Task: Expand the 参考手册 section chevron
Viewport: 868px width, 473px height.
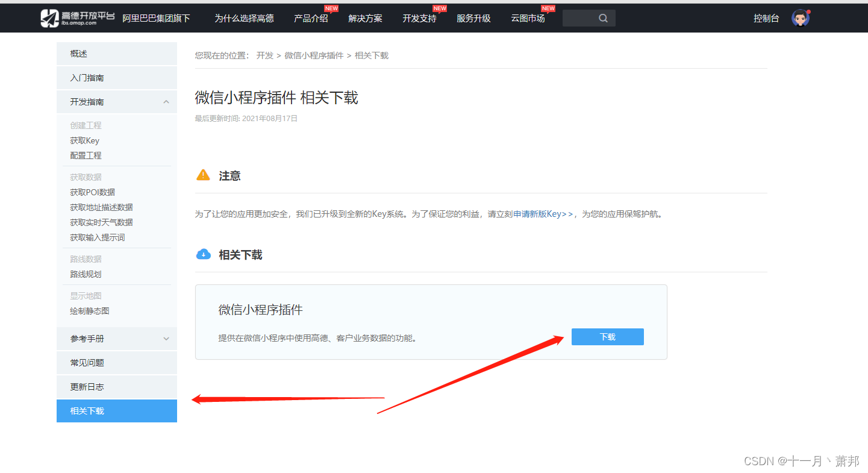Action: pyautogui.click(x=166, y=339)
